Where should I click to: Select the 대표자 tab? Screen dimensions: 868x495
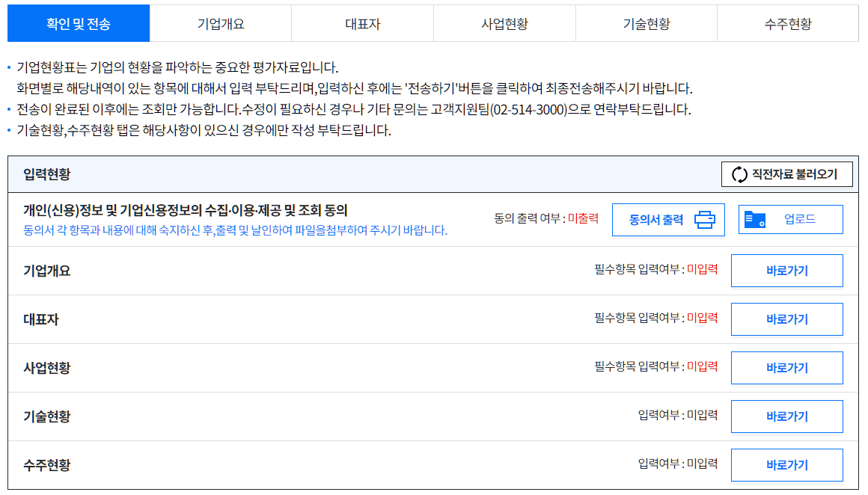click(x=362, y=24)
